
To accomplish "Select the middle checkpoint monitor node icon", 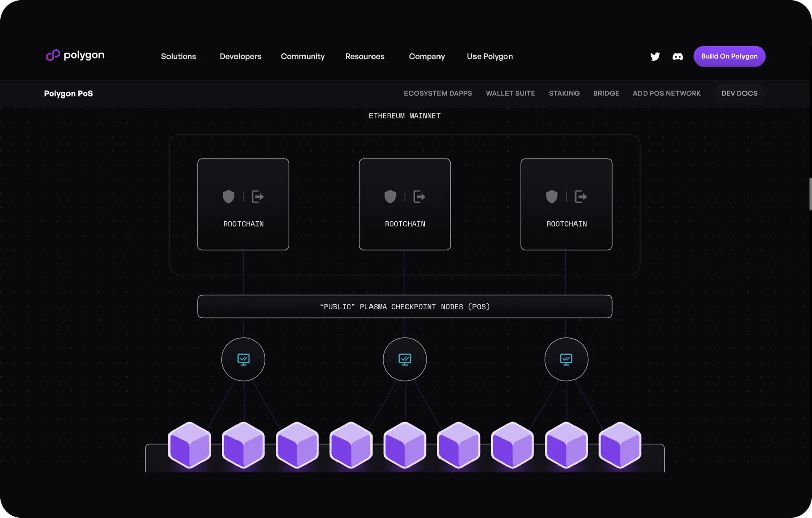I will pos(404,360).
